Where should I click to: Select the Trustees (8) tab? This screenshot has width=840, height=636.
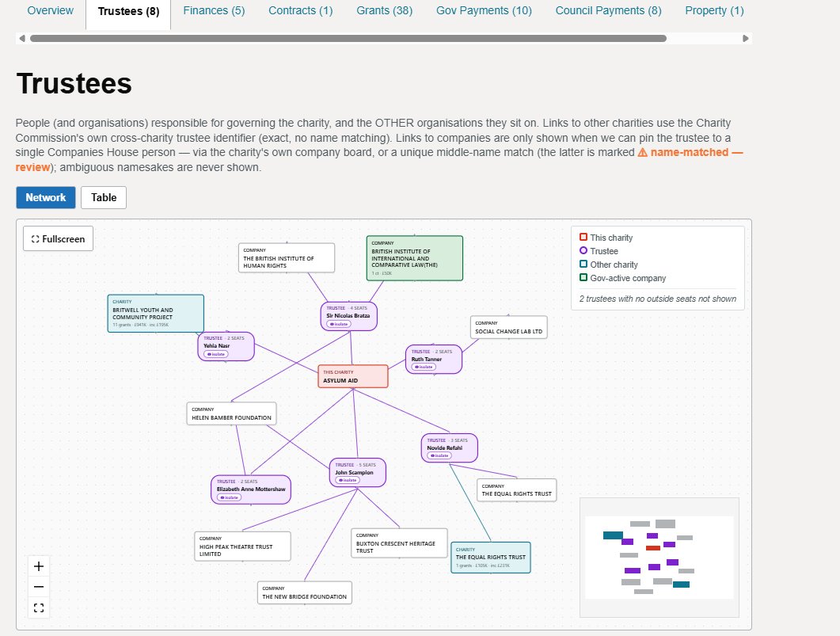coord(128,11)
